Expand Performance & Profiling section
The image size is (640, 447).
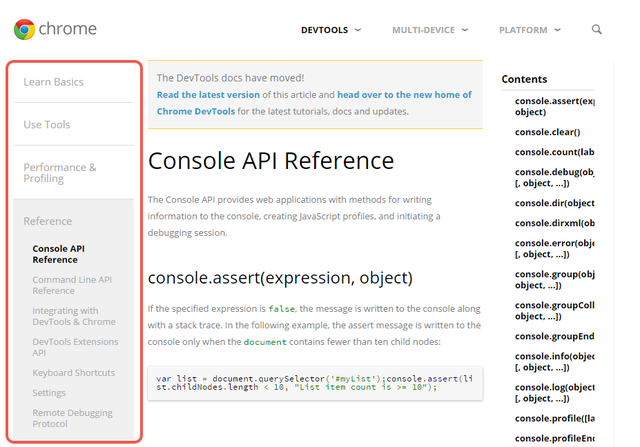[x=60, y=173]
